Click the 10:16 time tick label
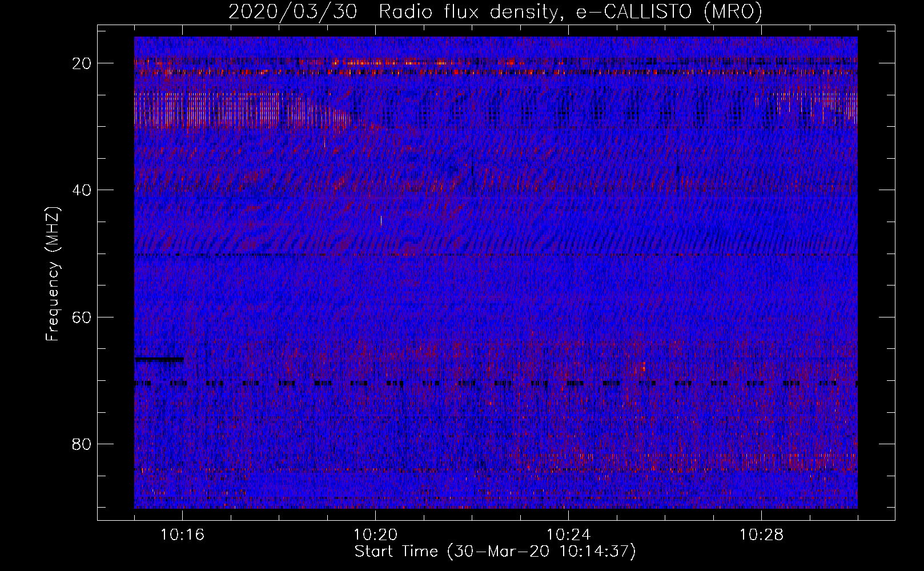Viewport: 924px width, 571px height. tap(183, 535)
